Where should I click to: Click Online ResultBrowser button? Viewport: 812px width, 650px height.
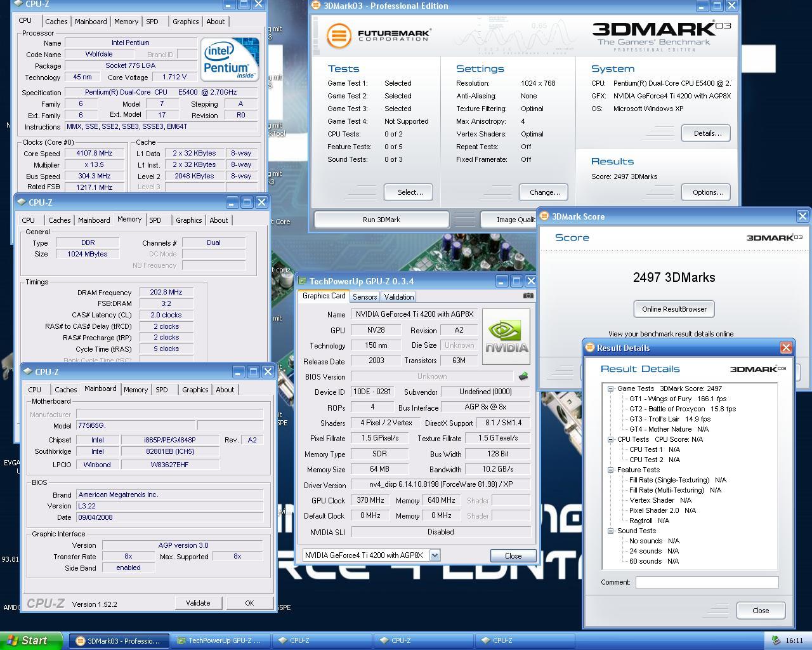[674, 309]
